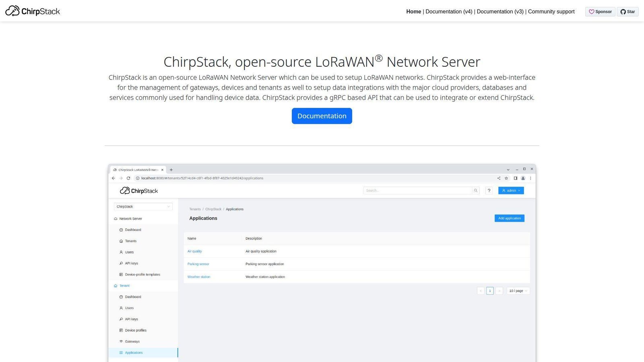Viewport: 644px width, 362px height.
Task: Click the blue Documentation button
Action: pyautogui.click(x=322, y=116)
